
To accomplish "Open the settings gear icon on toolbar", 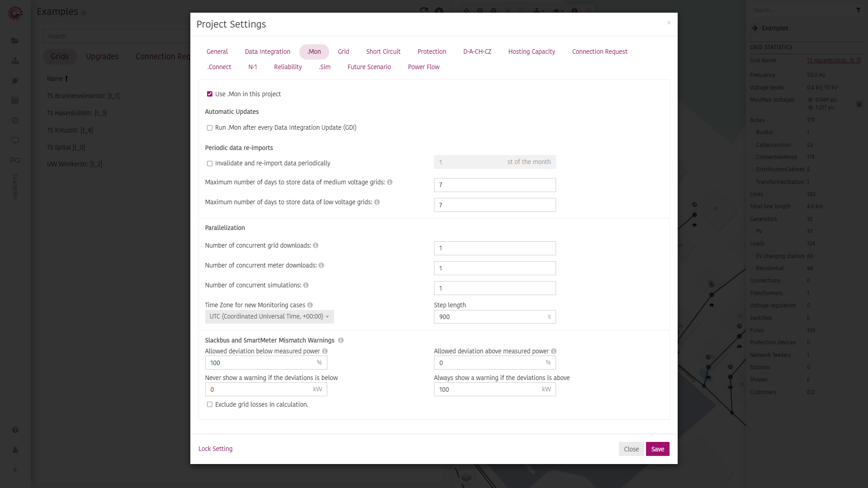I will tap(439, 10).
